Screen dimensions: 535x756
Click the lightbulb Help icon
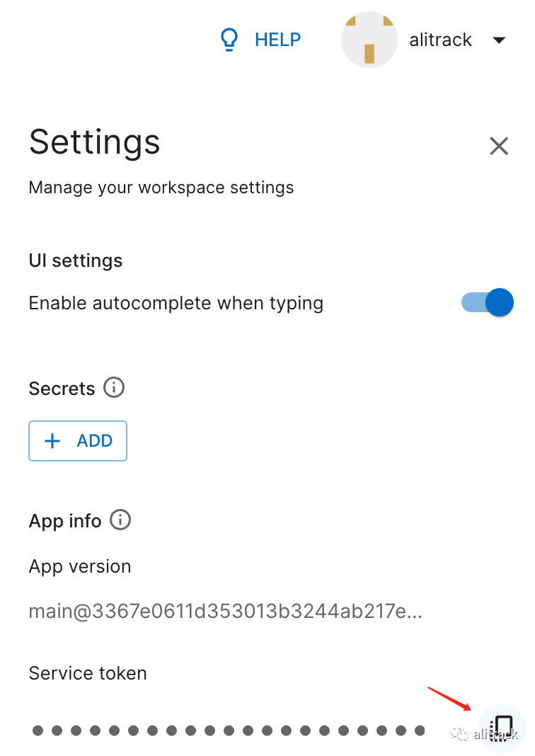click(229, 40)
